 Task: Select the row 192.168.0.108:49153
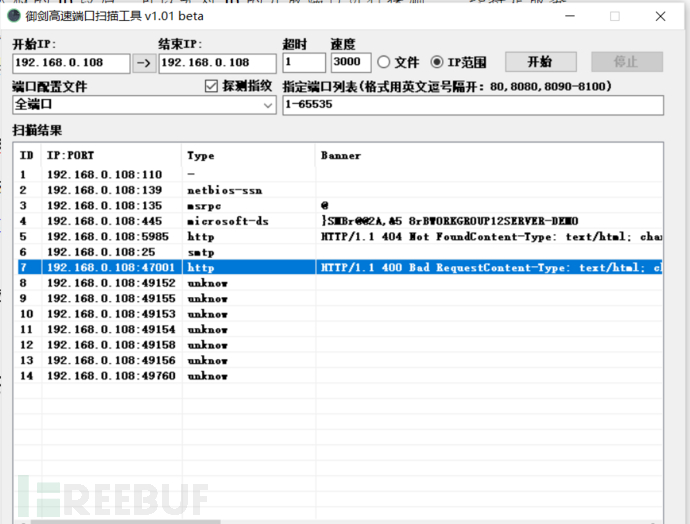click(340, 314)
